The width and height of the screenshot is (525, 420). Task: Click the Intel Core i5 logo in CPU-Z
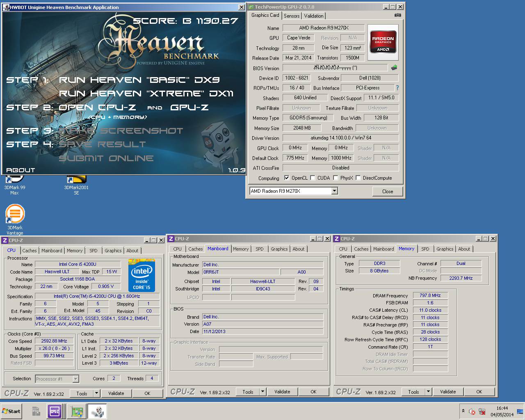142,275
